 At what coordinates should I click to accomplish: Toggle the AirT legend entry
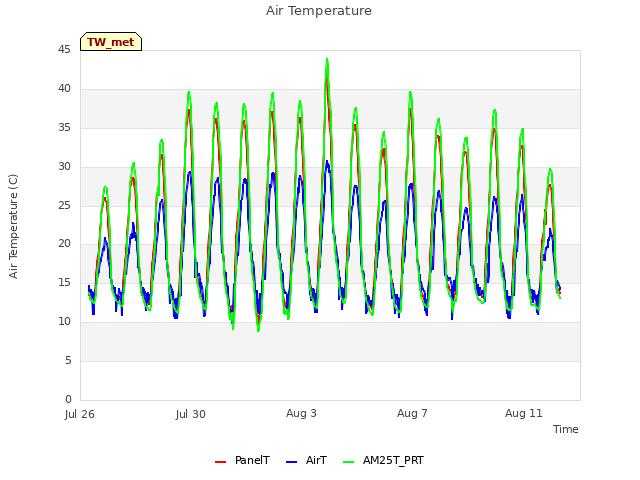[x=307, y=460]
